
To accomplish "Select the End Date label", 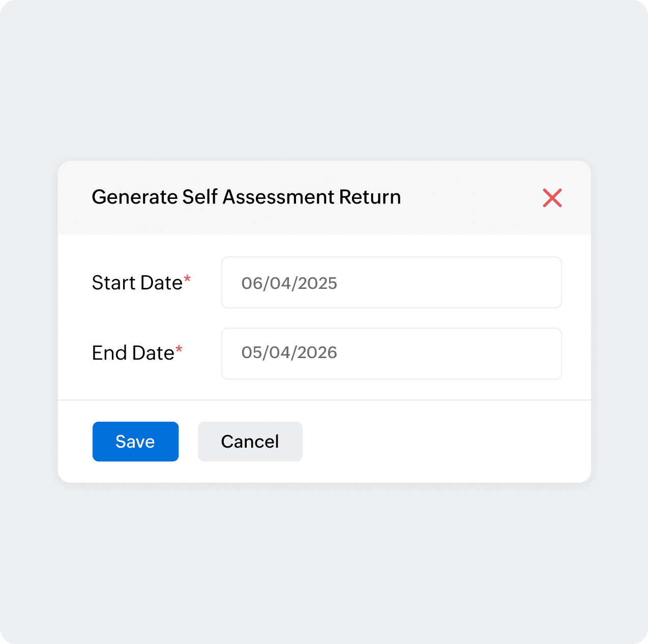I will [x=133, y=353].
